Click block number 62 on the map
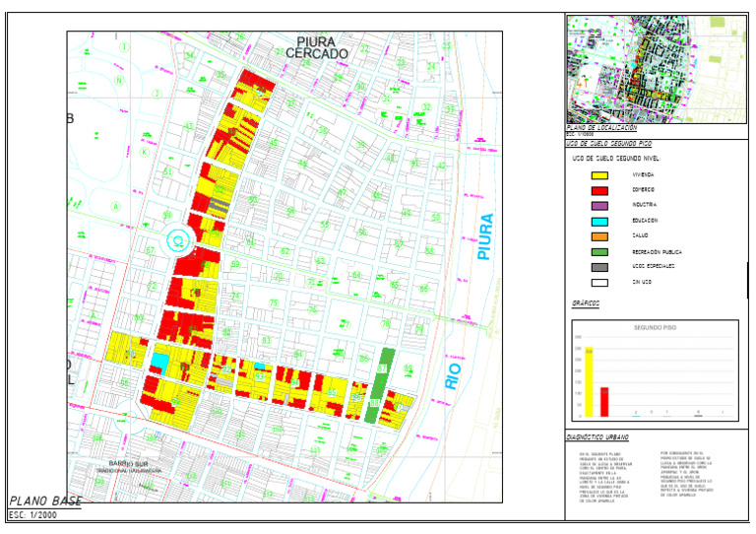756x534 pixels. [x=284, y=251]
